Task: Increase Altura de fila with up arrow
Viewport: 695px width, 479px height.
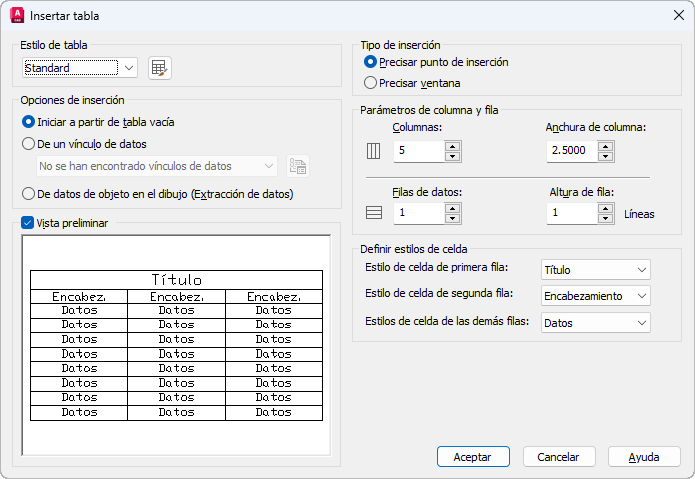Action: (606, 207)
